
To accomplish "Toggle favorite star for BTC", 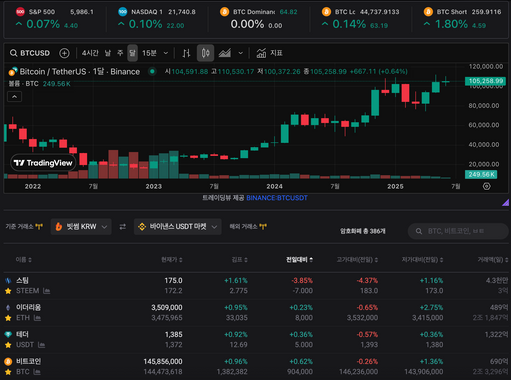I will pos(8,372).
